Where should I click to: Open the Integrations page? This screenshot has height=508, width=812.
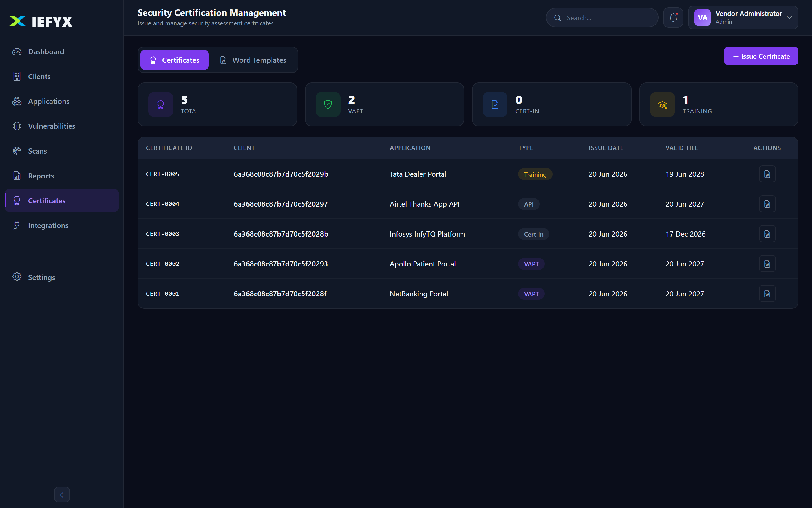pyautogui.click(x=62, y=225)
